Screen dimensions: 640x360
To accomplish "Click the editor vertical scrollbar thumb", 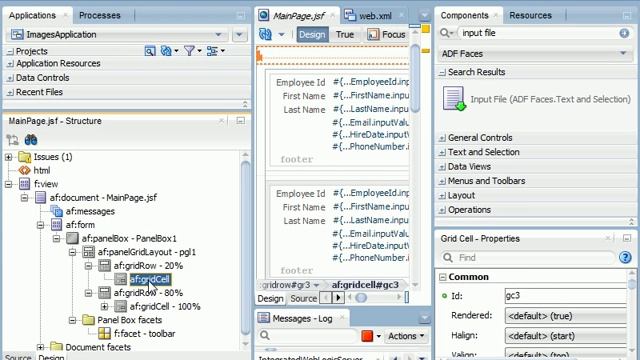I will click(415, 78).
